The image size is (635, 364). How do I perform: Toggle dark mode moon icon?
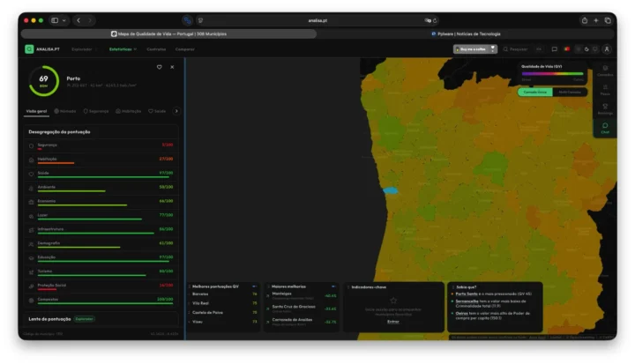[586, 49]
